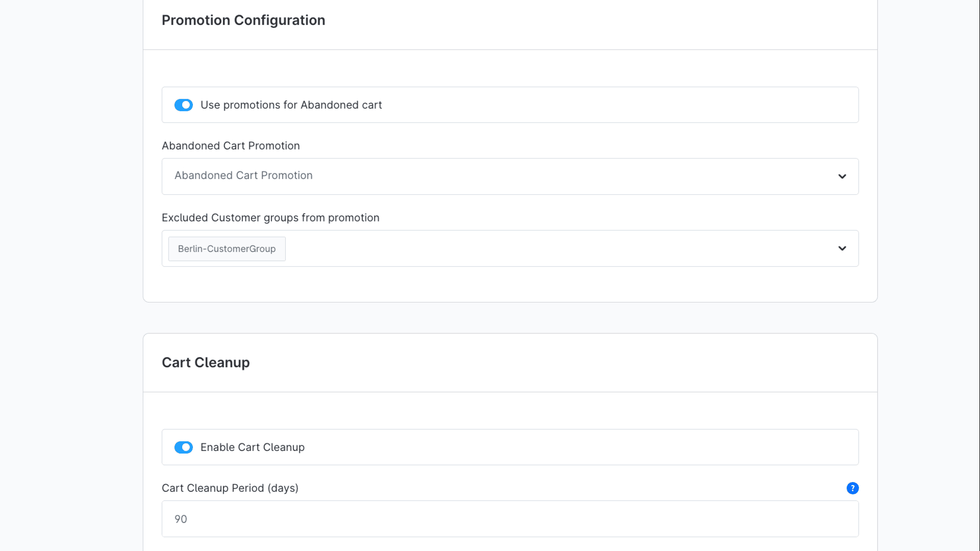Click the blue help icon beside Cart Cleanup Period

coord(852,488)
